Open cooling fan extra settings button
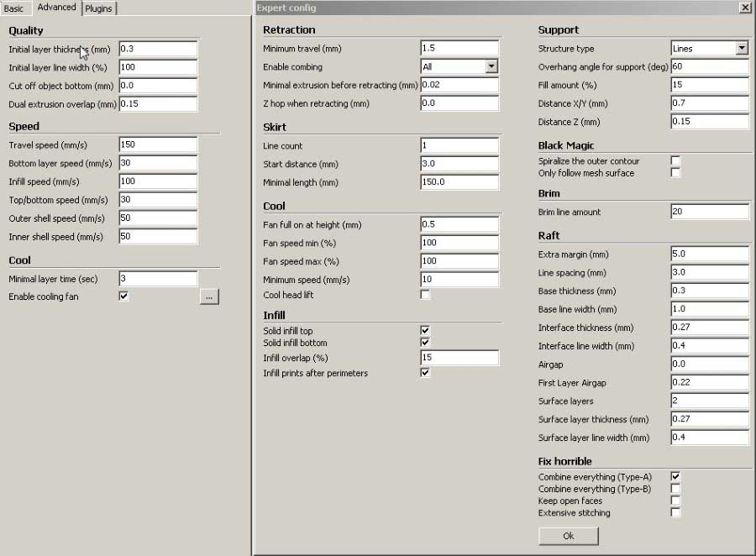Screen dimensions: 756x556 pyautogui.click(x=209, y=297)
